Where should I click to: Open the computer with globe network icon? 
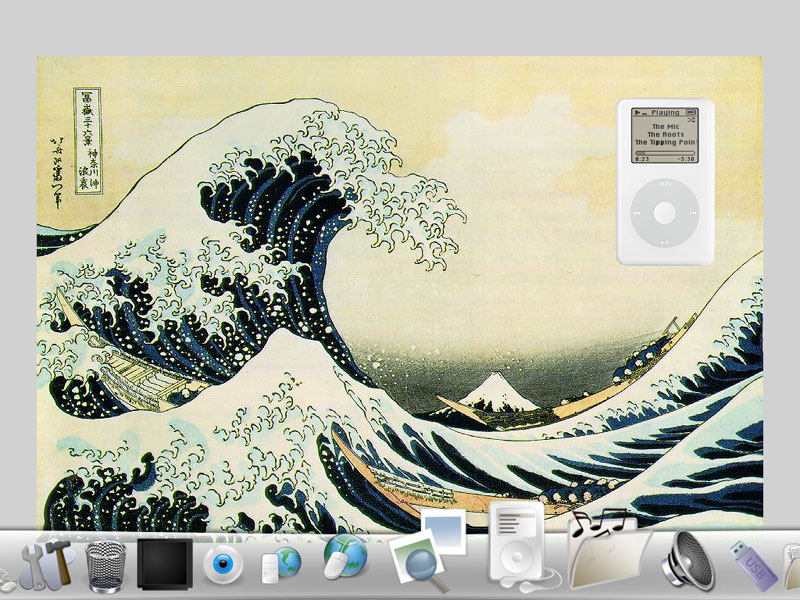pyautogui.click(x=281, y=565)
